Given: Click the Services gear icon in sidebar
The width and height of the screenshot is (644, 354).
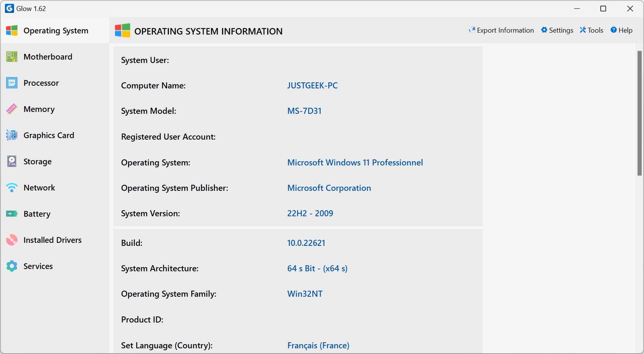Looking at the screenshot, I should click(x=12, y=266).
